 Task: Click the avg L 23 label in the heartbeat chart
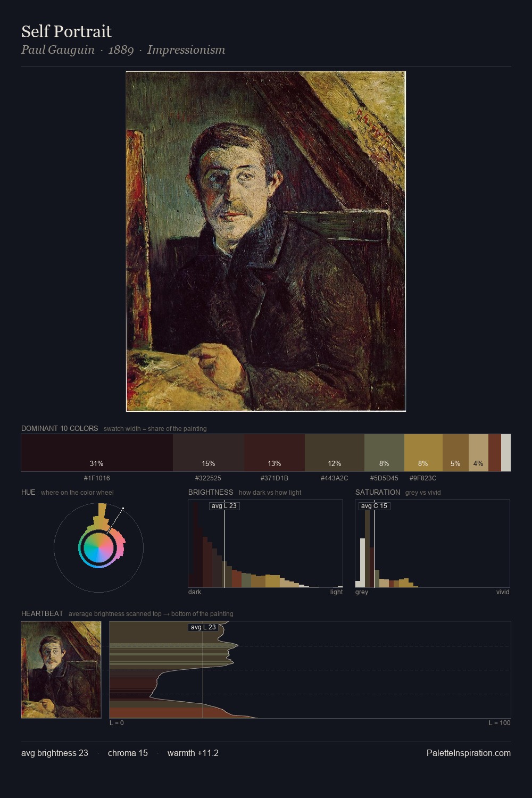[x=203, y=627]
